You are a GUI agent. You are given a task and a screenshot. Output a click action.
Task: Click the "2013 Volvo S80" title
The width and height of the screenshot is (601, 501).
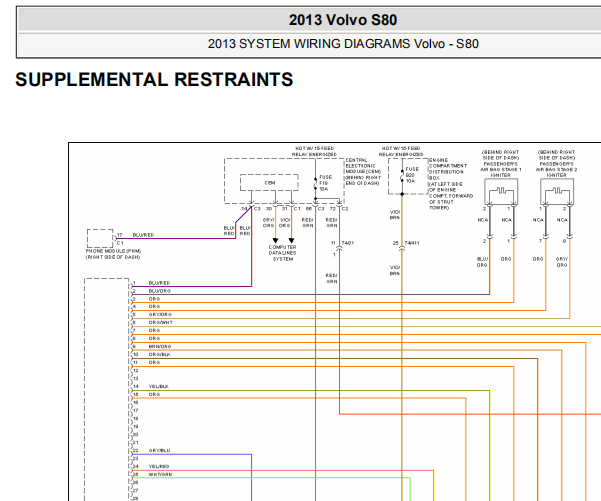(x=343, y=20)
